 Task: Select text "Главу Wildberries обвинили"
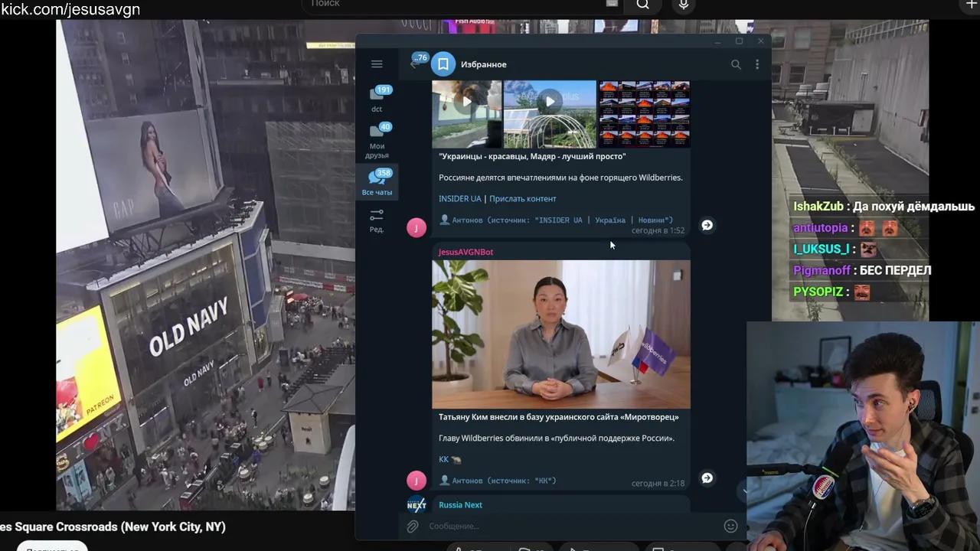(x=557, y=439)
